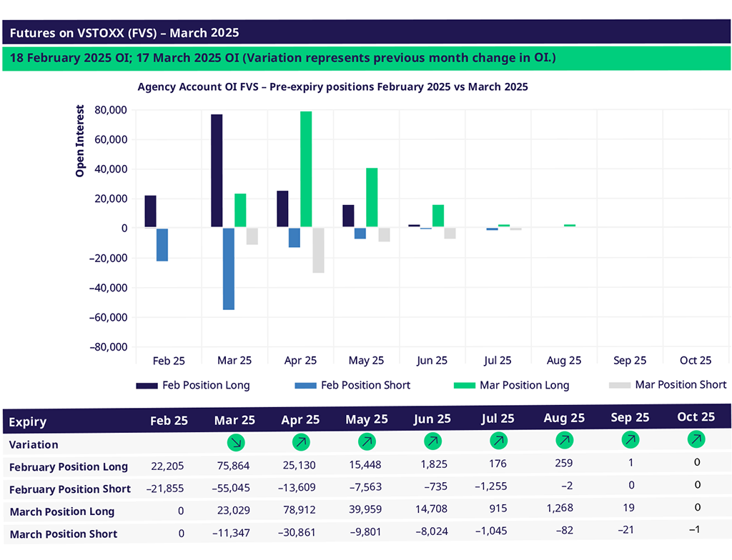Viewport: 732px width, 560px height.
Task: Click the Mar 25 downward variation arrow
Action: tap(235, 443)
